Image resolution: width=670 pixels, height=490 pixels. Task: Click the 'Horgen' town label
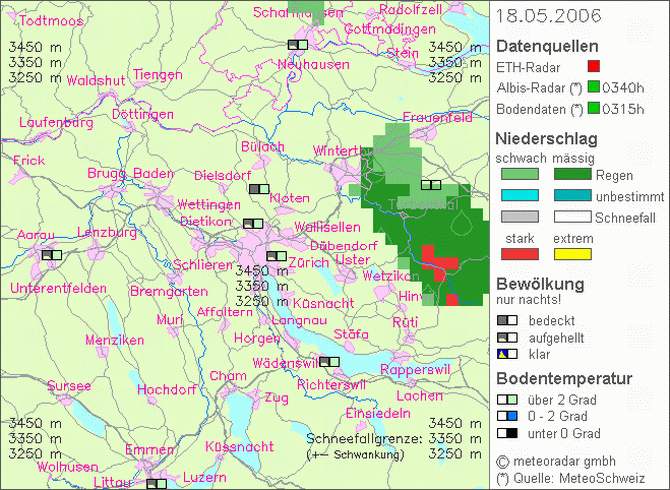[257, 338]
